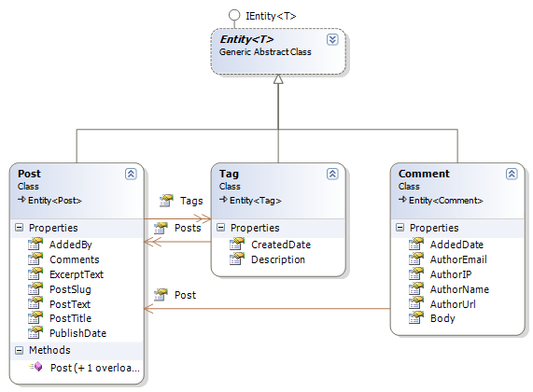Expand the Entity<T> class details chevron
This screenshot has width=533, height=392.
(x=332, y=40)
